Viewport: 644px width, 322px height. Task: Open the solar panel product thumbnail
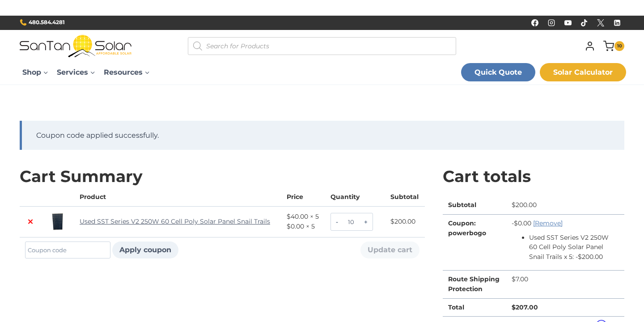tap(58, 222)
